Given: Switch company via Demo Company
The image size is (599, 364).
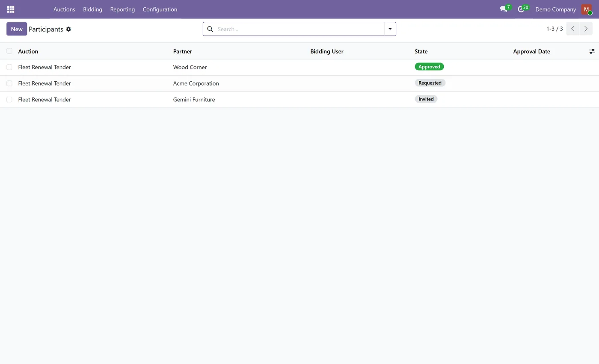Looking at the screenshot, I should pyautogui.click(x=555, y=9).
